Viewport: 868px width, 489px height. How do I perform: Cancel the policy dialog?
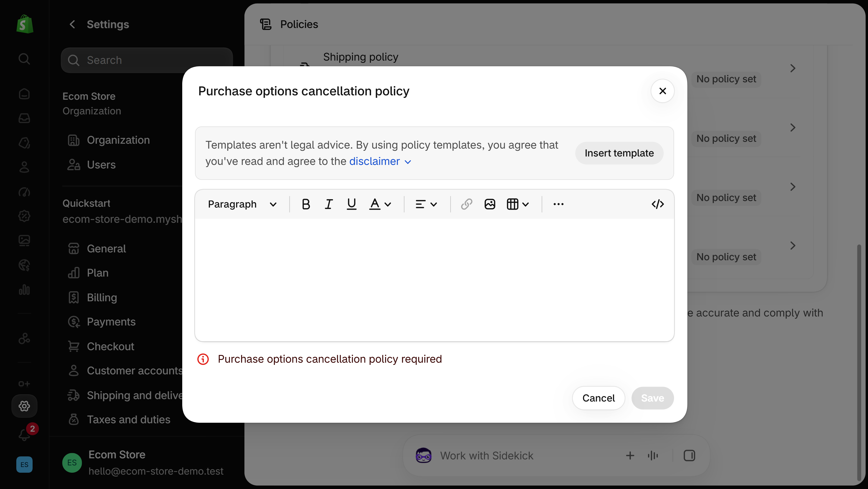[x=598, y=398]
